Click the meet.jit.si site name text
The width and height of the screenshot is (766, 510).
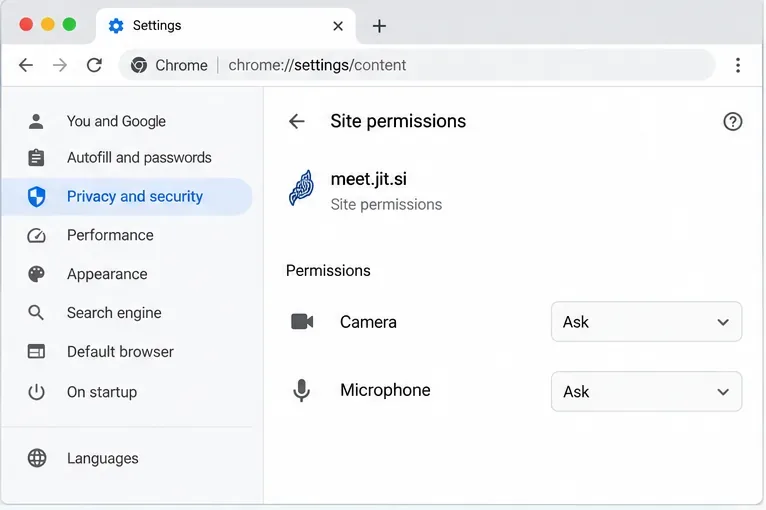pos(369,179)
